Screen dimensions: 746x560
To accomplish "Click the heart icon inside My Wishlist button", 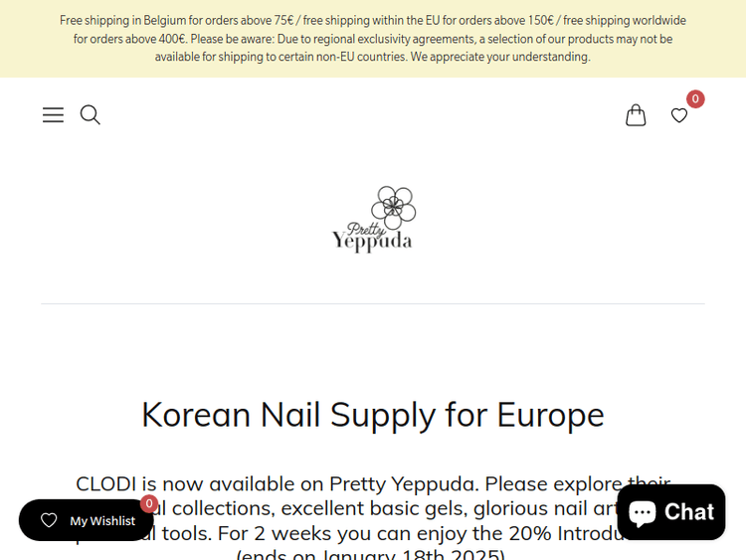I will click(49, 520).
